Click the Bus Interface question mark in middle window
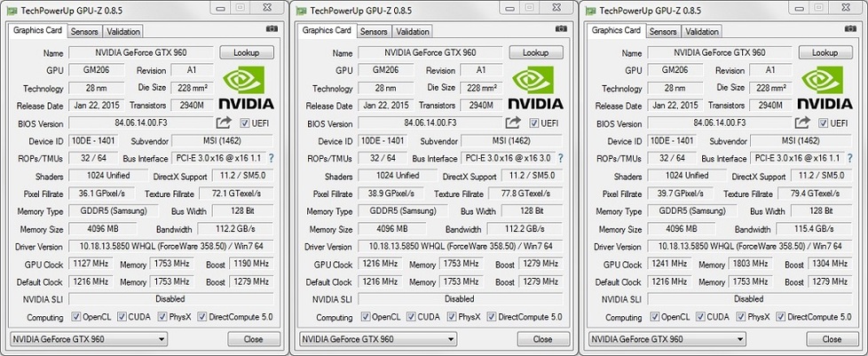 561,158
